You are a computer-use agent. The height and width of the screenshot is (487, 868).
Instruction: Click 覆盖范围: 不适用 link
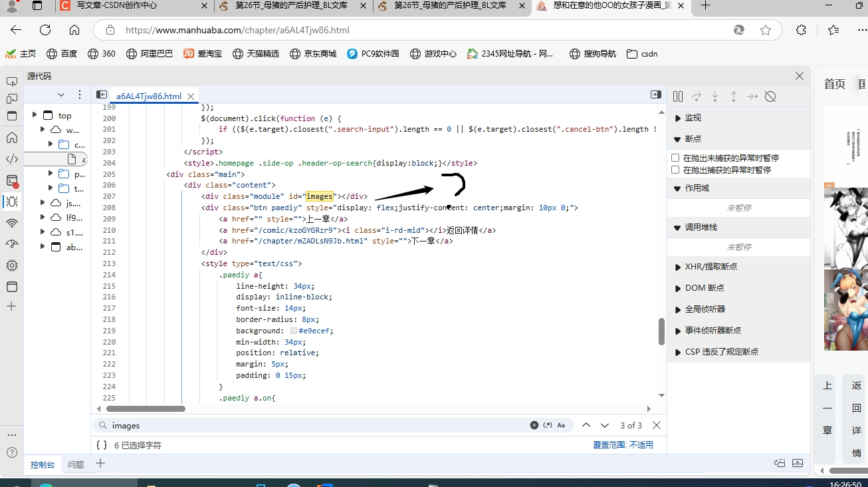623,445
